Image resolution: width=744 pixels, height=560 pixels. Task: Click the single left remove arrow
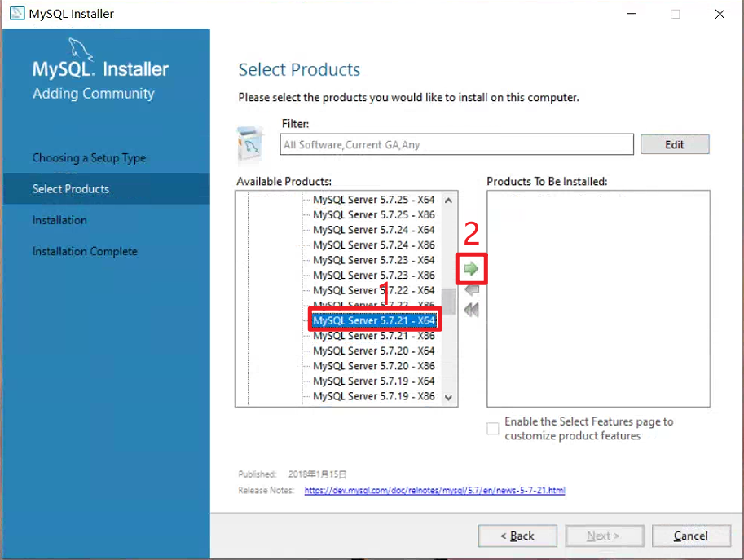tap(472, 289)
